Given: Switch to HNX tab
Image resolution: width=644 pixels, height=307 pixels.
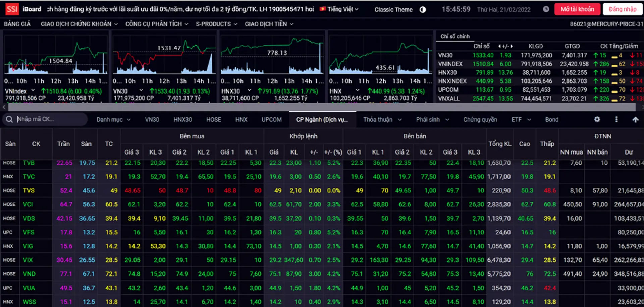Looking at the screenshot, I should tap(241, 120).
